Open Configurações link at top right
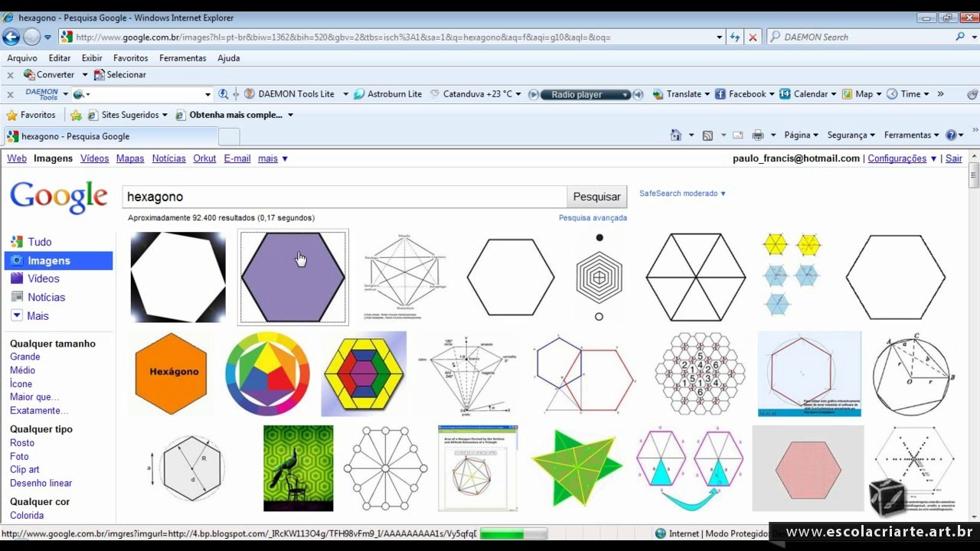 click(x=897, y=158)
